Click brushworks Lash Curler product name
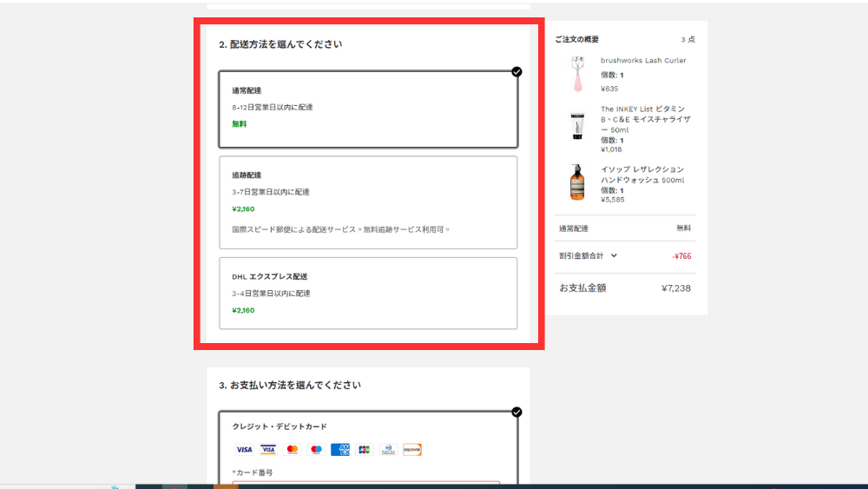This screenshot has height=489, width=868. pyautogui.click(x=643, y=61)
